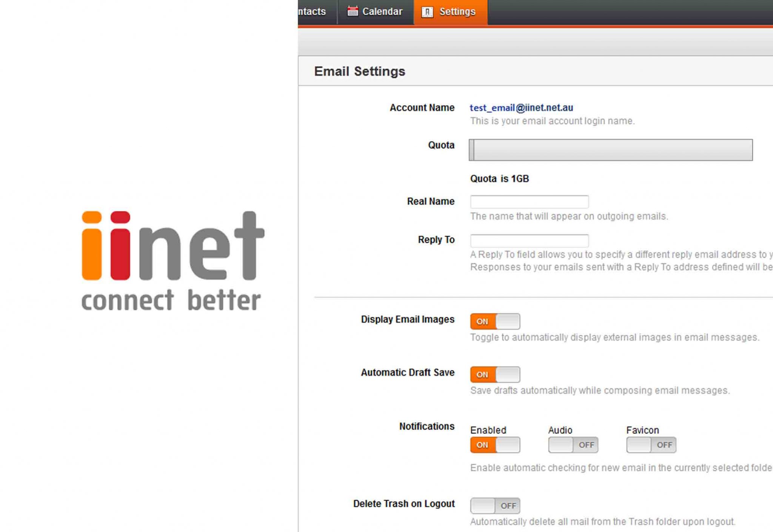
Task: Click the Reply To input field
Action: point(529,240)
